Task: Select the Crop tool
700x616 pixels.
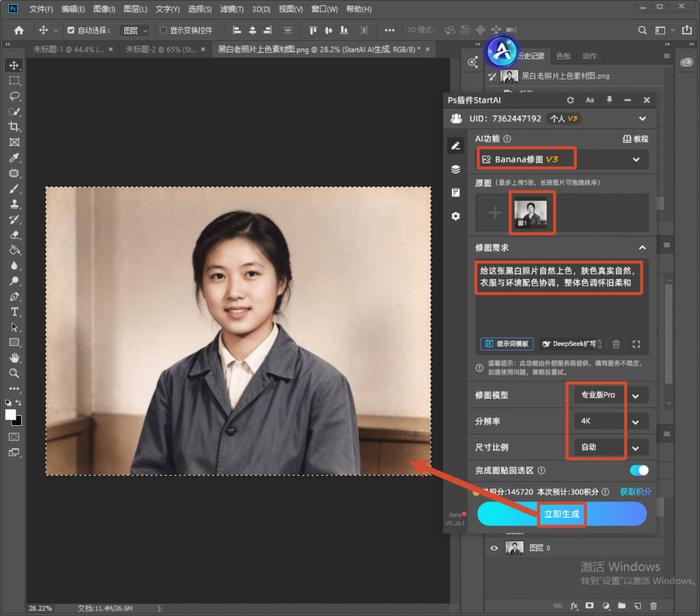Action: coord(14,126)
